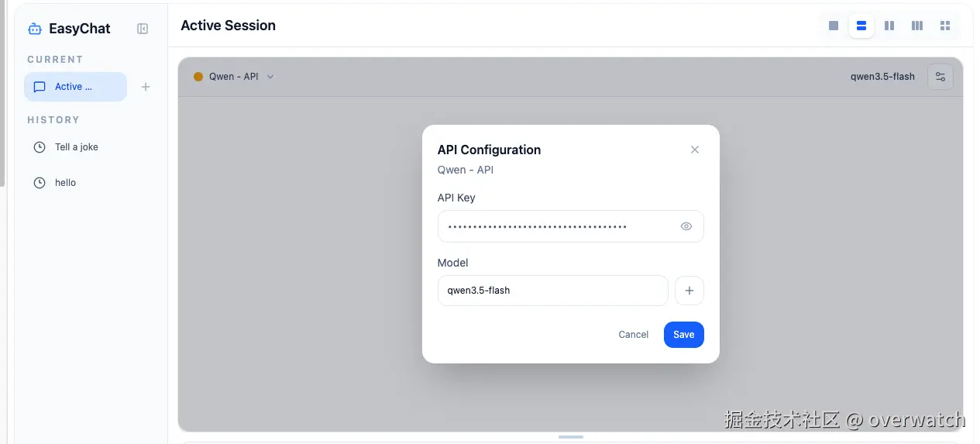This screenshot has width=980, height=444.
Task: Click the chevron beside Qwen - API
Action: click(x=270, y=77)
